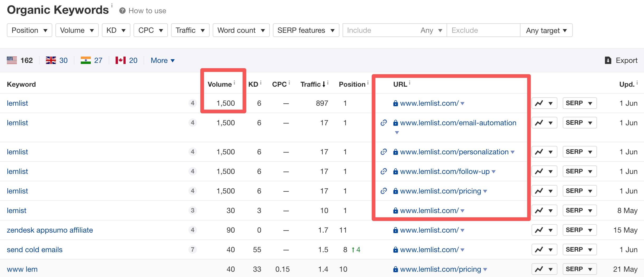The width and height of the screenshot is (644, 277).
Task: Open the Volume filter dropdown
Action: 77,30
